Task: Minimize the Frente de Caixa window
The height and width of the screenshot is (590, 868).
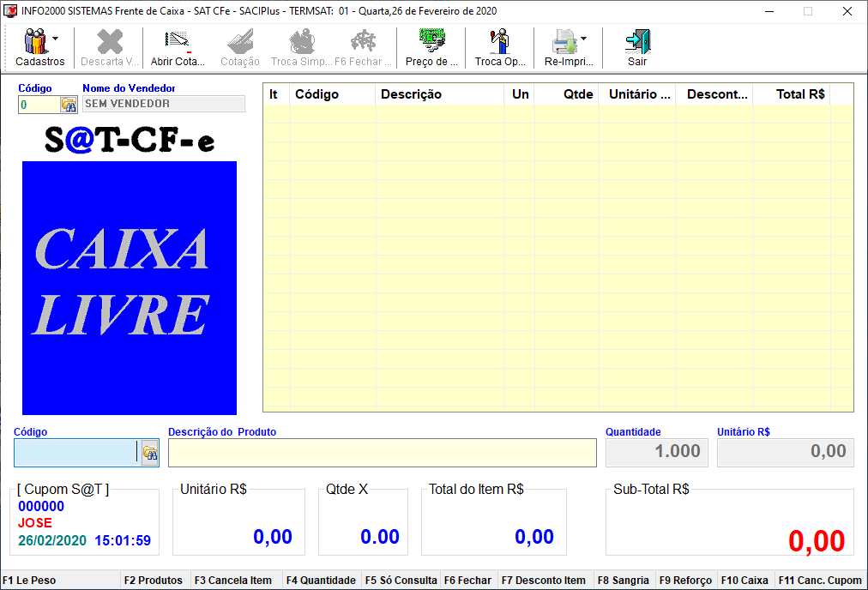Action: (x=769, y=11)
